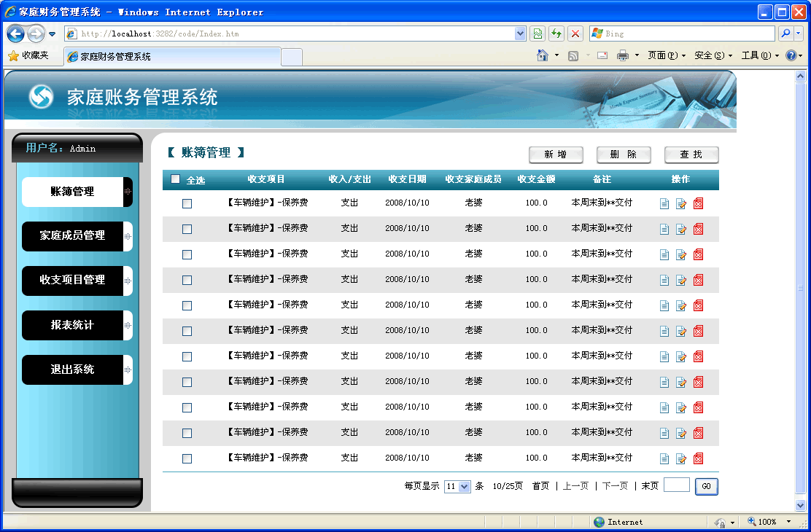The height and width of the screenshot is (532, 811).
Task: Go back using the browser Back arrow
Action: click(x=15, y=34)
